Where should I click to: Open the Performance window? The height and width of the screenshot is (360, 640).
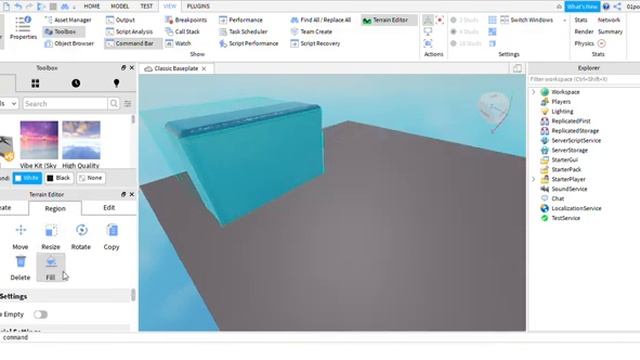pos(240,20)
